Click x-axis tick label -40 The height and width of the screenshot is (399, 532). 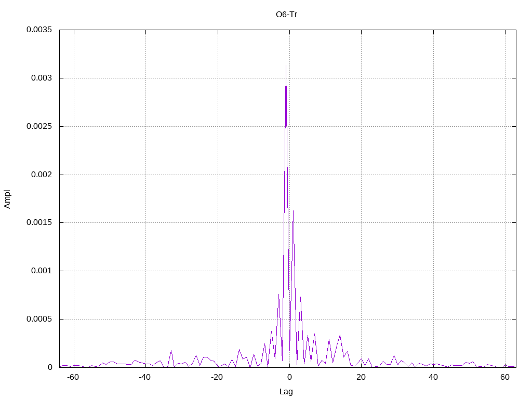point(145,377)
